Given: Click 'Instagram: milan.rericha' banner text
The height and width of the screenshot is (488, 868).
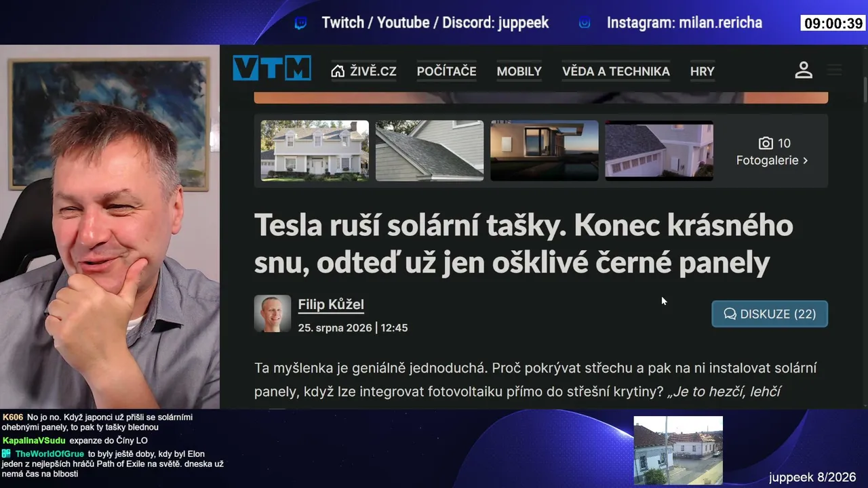Looking at the screenshot, I should [684, 23].
